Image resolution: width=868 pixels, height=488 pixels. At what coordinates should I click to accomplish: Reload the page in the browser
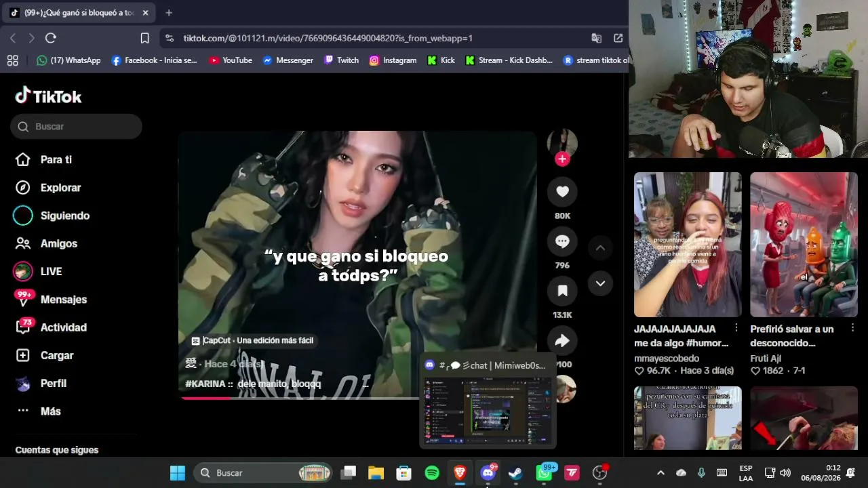[x=51, y=38]
